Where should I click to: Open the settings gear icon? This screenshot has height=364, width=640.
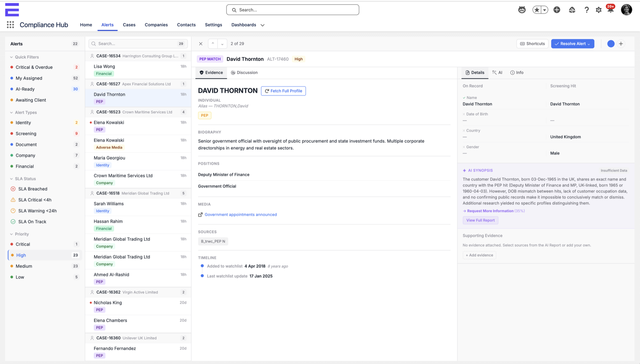[x=598, y=10]
